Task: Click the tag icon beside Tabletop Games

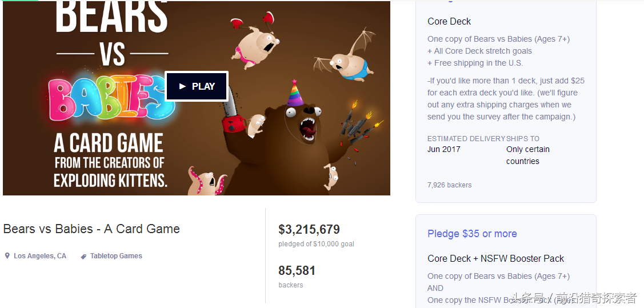Action: (83, 257)
